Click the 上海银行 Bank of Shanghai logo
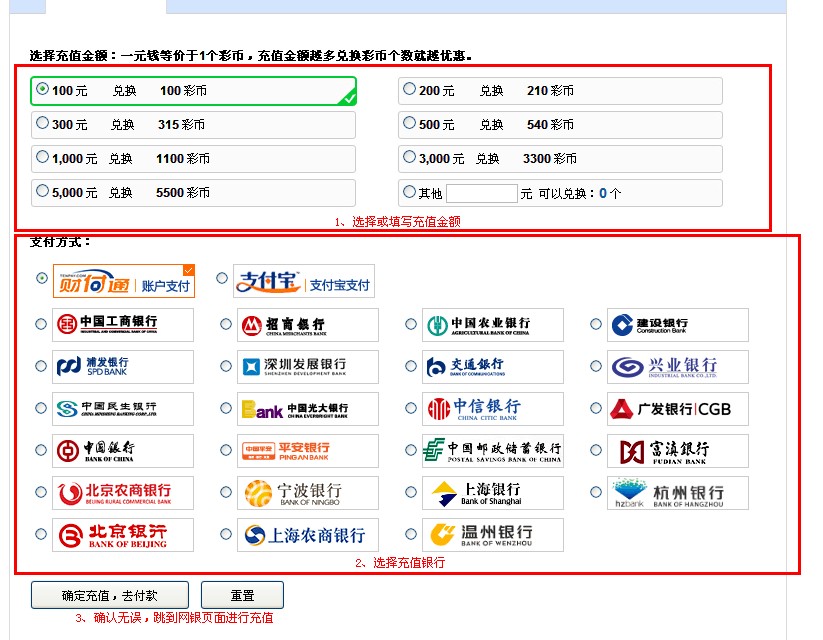 (493, 493)
